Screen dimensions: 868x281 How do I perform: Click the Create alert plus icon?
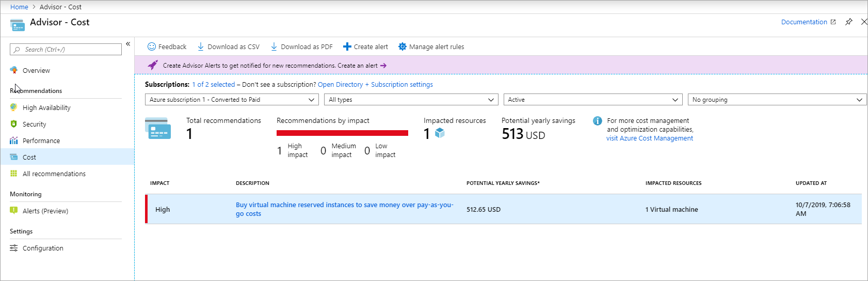coord(347,46)
